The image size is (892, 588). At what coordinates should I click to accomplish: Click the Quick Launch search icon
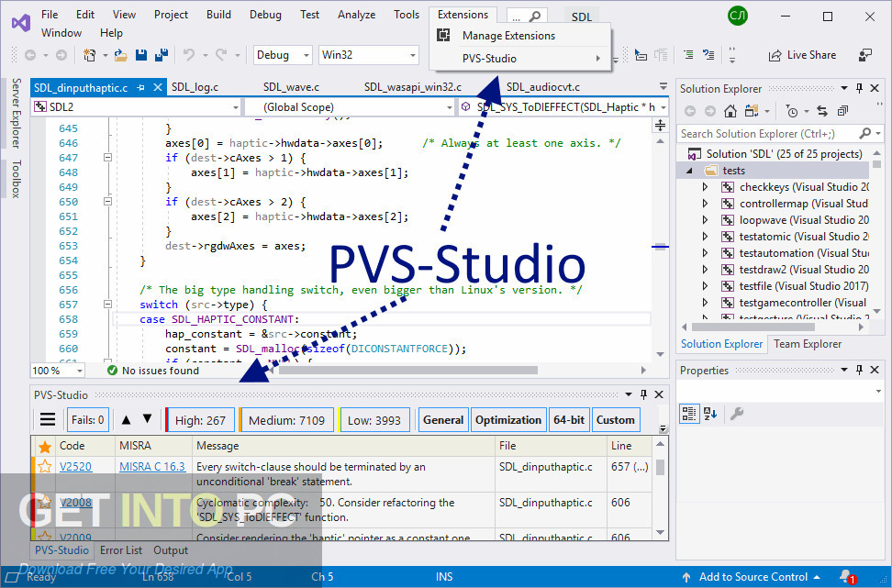coord(534,17)
